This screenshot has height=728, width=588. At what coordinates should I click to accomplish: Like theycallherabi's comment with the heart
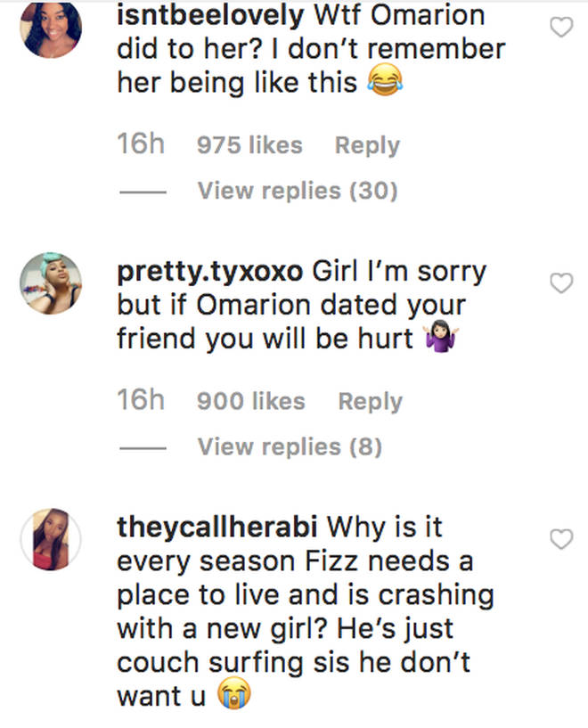(x=560, y=539)
